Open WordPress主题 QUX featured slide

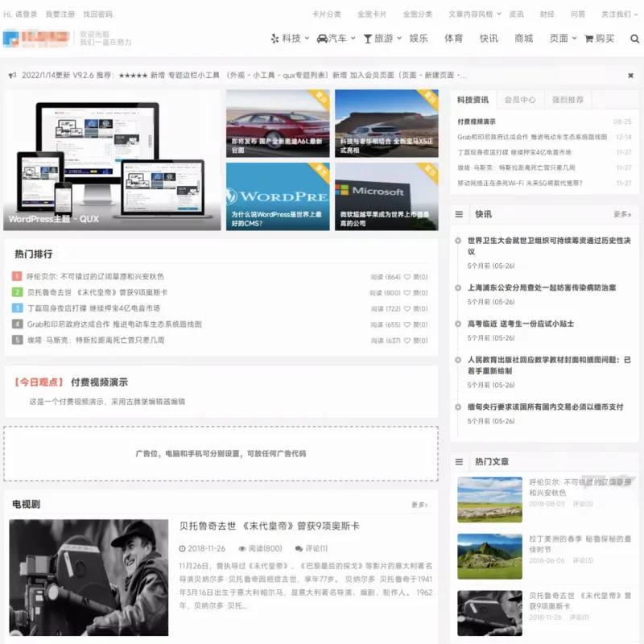[112, 159]
